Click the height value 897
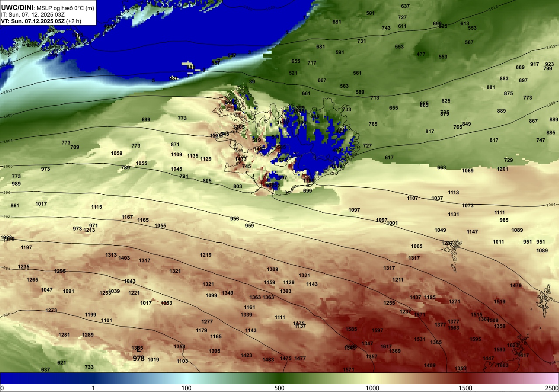559x392 pixels. [523, 80]
